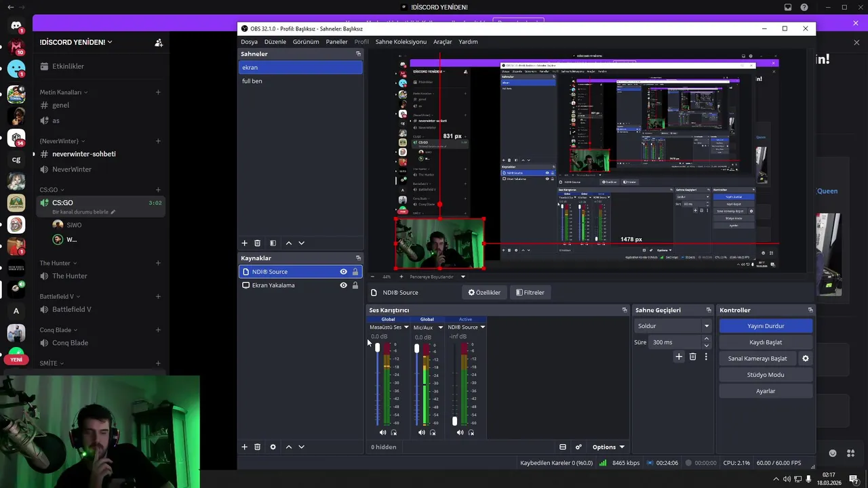Enable Stüdyo Modu

[x=766, y=375]
